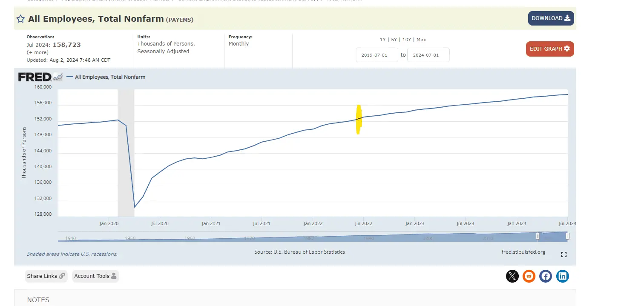The image size is (644, 306).
Task: Click the end date field 2024-07-01
Action: [428, 55]
